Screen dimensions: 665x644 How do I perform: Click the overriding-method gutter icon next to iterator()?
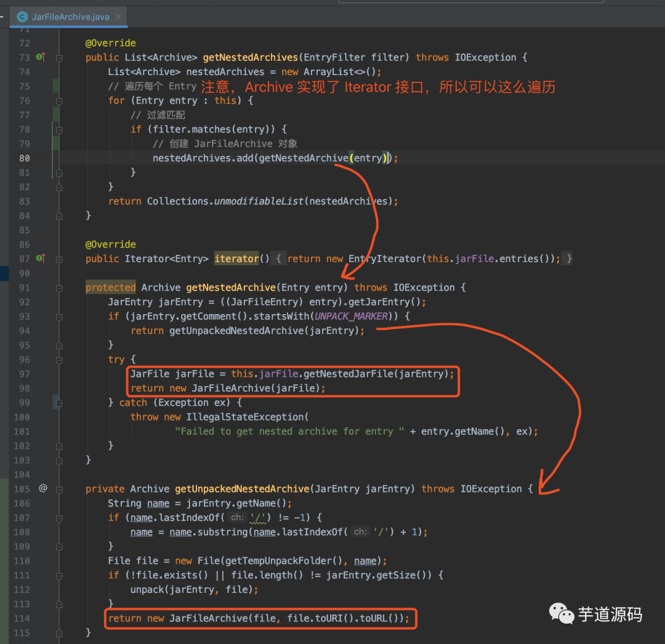tap(41, 259)
